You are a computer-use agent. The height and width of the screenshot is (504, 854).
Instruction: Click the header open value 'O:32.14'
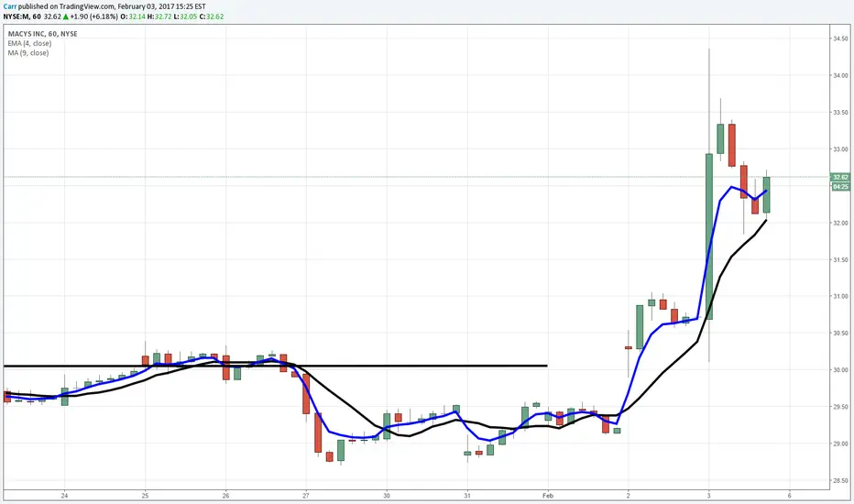pos(132,16)
